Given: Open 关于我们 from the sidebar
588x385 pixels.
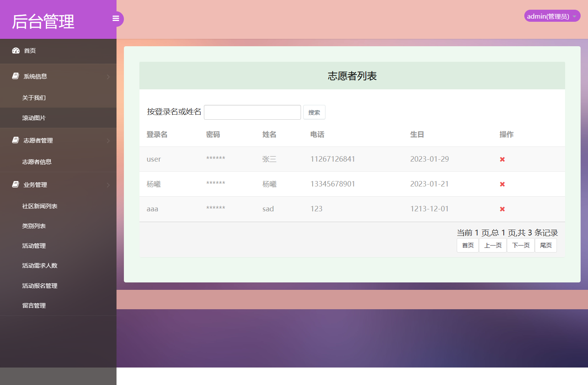Looking at the screenshot, I should 32,98.
